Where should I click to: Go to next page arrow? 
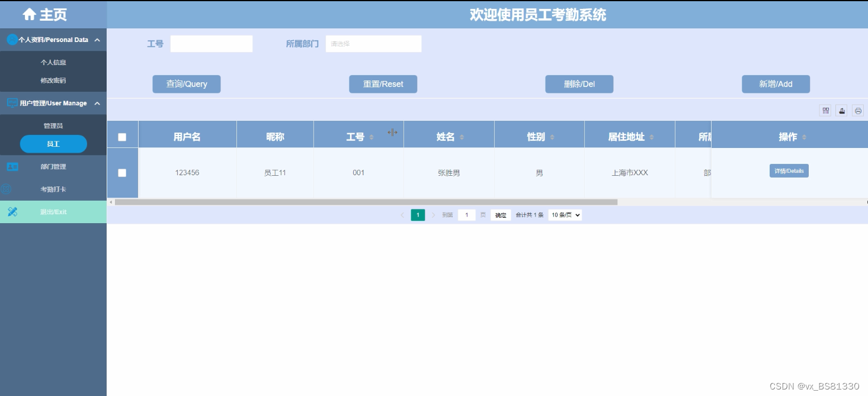(433, 215)
